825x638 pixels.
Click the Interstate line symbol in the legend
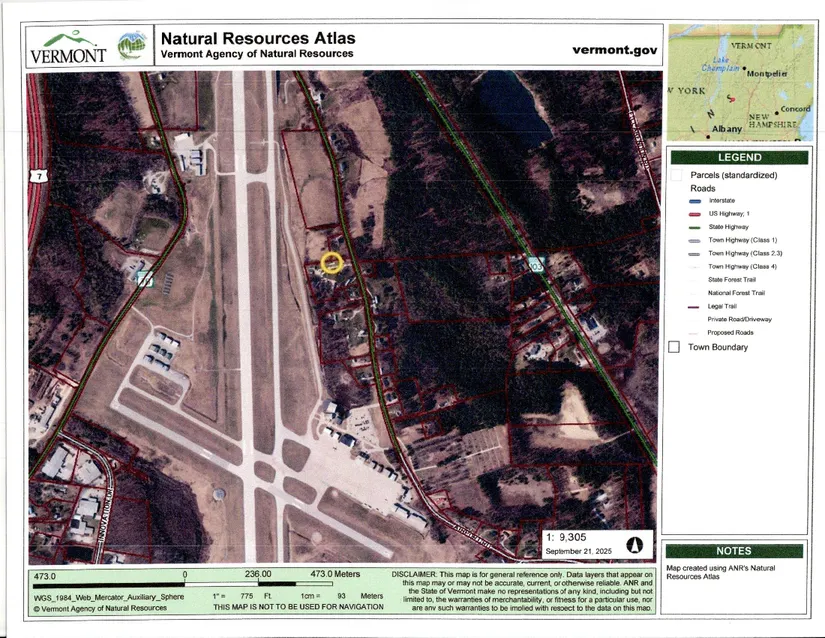694,201
